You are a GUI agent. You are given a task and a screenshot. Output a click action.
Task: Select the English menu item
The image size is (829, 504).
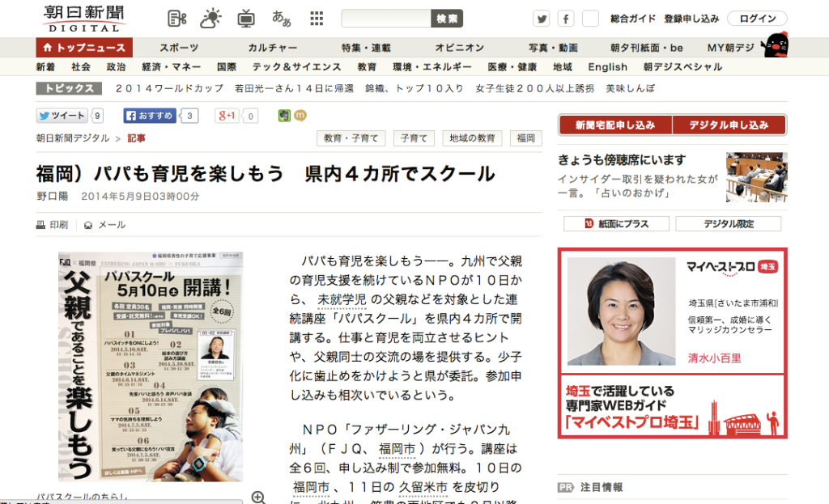(x=607, y=67)
